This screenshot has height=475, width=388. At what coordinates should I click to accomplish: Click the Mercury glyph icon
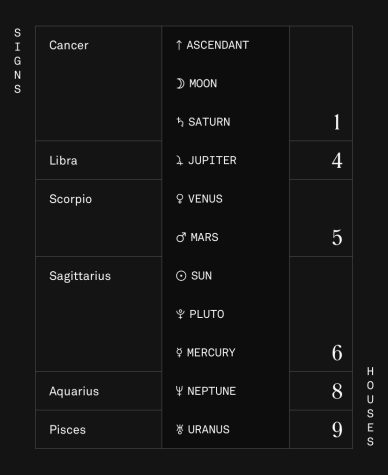click(179, 353)
